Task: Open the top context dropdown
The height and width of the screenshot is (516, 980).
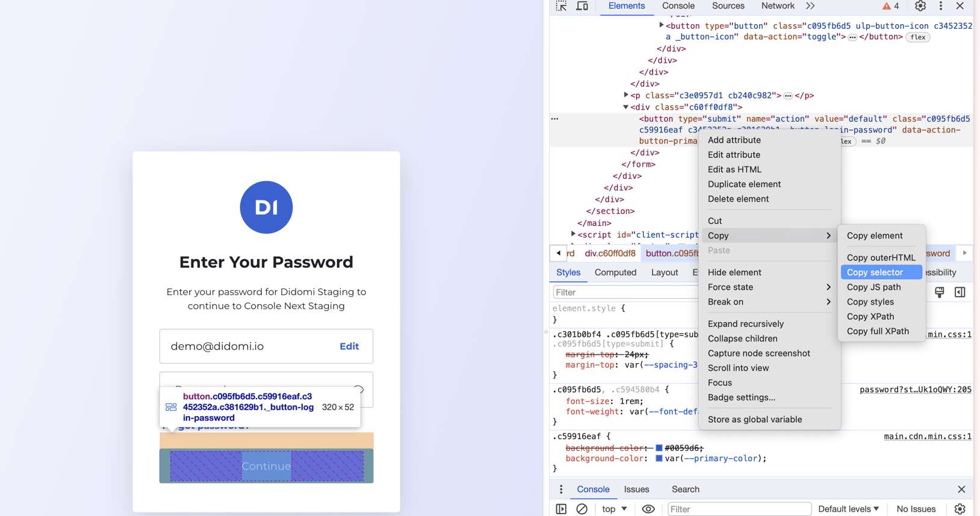Action: tap(615, 509)
